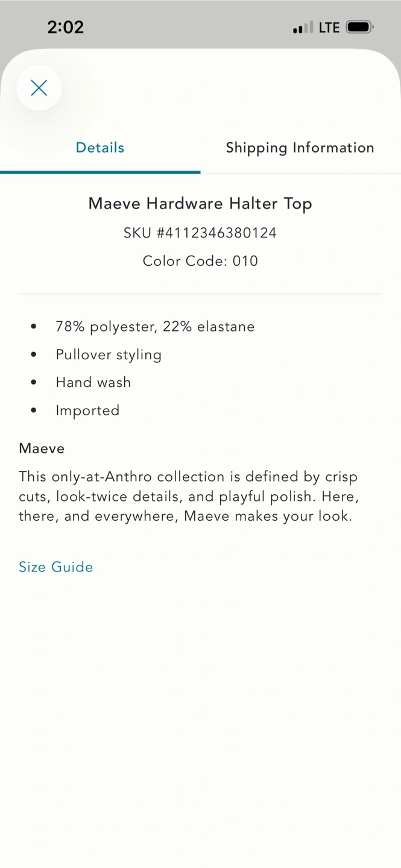
Task: Tap the bullet point beside Hand wash
Action: pos(34,382)
